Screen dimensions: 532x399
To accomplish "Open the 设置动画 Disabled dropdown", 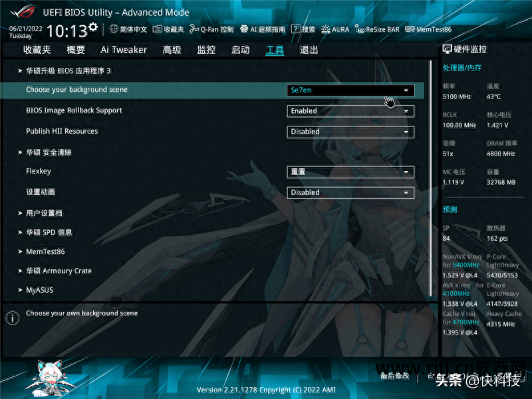I will point(350,192).
